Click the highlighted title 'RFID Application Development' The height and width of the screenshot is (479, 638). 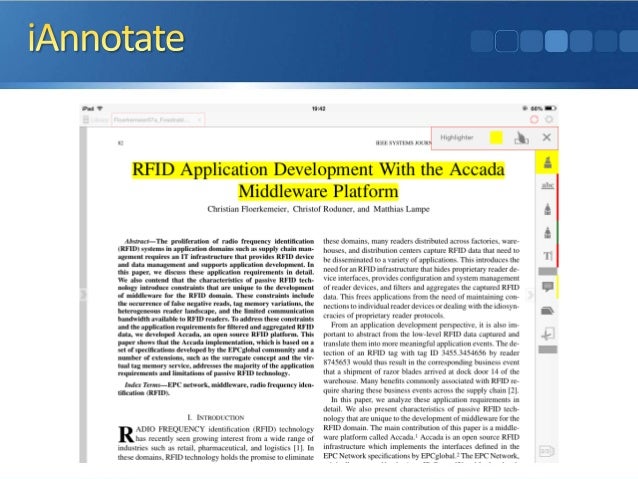[x=253, y=169]
